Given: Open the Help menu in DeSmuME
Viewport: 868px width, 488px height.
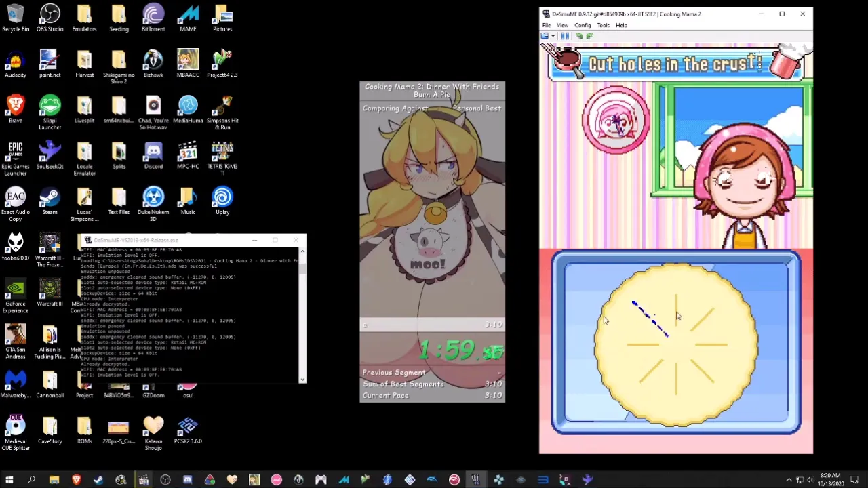Looking at the screenshot, I should tap(621, 25).
